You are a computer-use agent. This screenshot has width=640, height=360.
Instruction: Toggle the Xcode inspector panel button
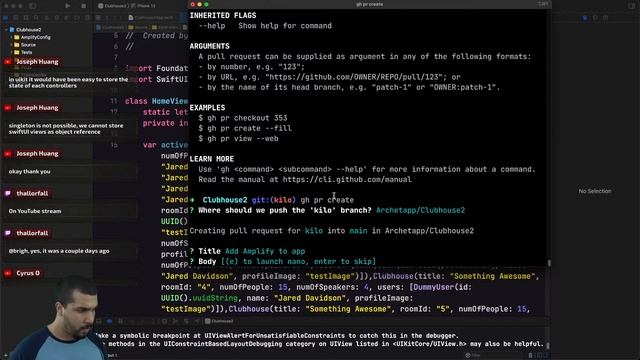click(x=631, y=6)
